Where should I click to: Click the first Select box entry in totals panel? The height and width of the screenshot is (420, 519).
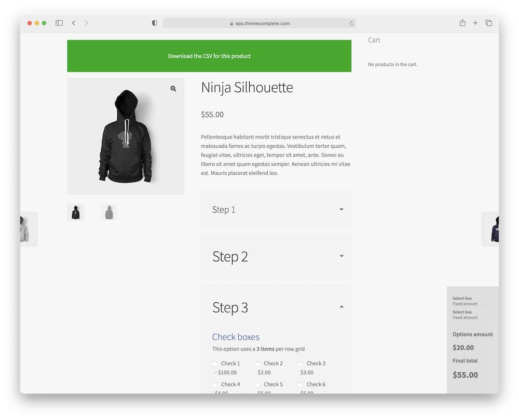pos(465,301)
